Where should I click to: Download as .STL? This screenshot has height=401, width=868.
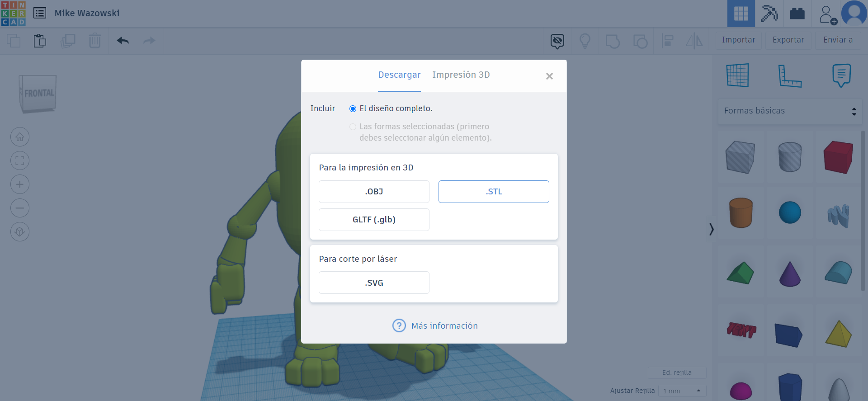point(494,192)
